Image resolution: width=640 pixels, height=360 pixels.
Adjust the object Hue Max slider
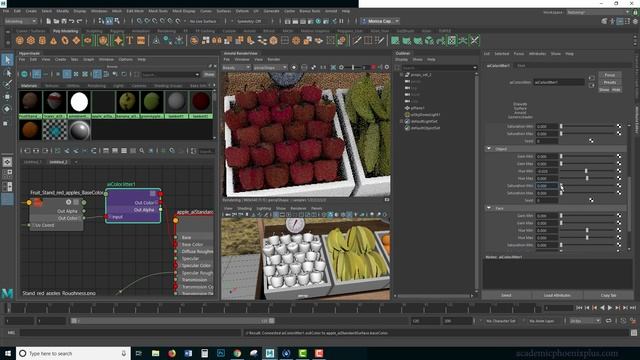coord(588,178)
